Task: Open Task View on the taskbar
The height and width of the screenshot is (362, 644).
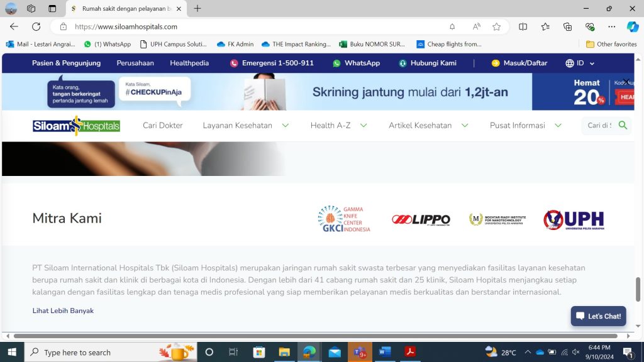Action: [x=233, y=352]
